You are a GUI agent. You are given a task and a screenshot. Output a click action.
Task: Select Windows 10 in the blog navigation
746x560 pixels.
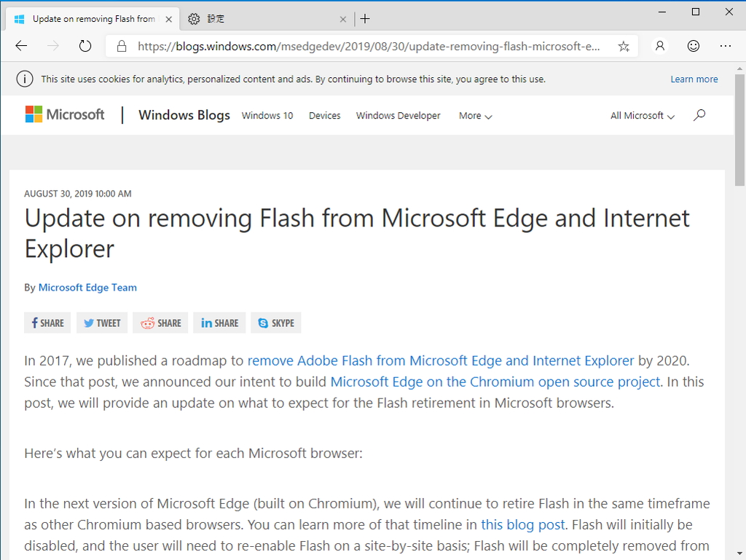[267, 116]
